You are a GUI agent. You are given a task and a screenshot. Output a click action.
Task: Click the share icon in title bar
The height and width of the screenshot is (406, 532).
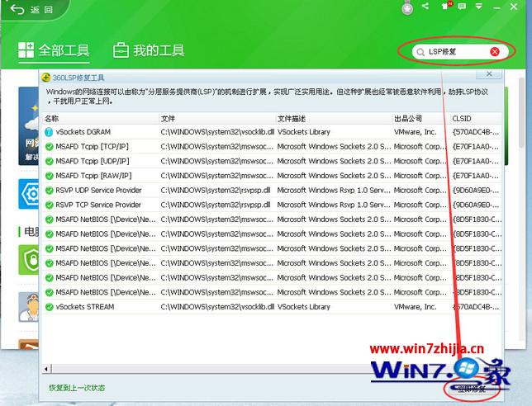pyautogui.click(x=425, y=6)
